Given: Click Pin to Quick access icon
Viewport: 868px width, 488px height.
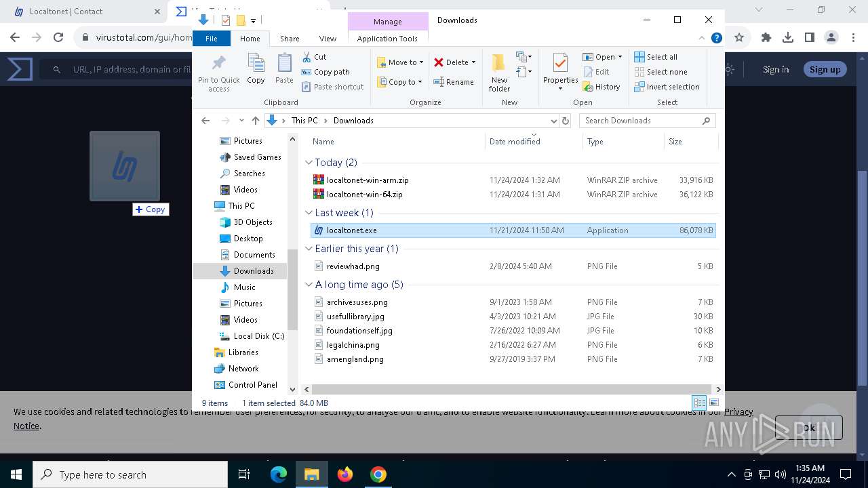Looking at the screenshot, I should click(218, 73).
